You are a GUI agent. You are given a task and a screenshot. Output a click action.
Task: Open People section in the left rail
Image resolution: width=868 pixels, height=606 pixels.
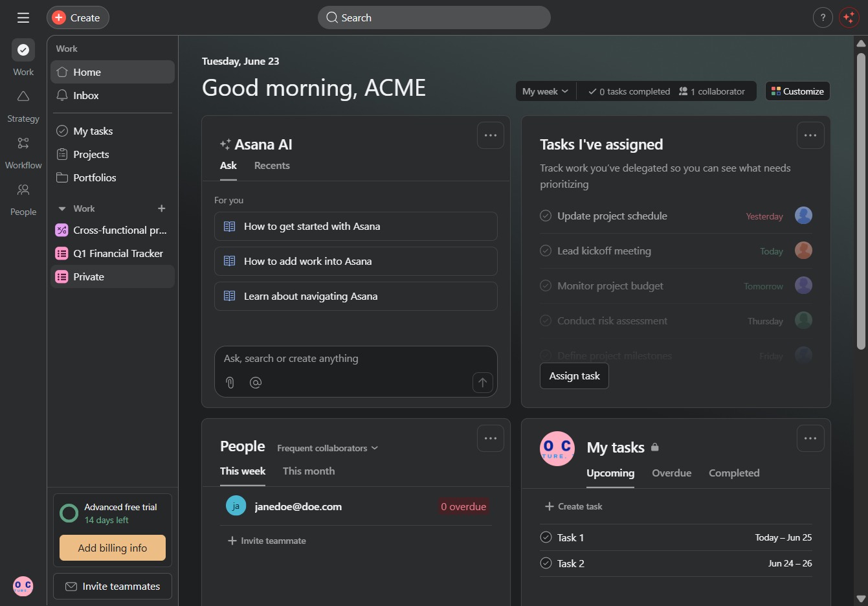(23, 190)
